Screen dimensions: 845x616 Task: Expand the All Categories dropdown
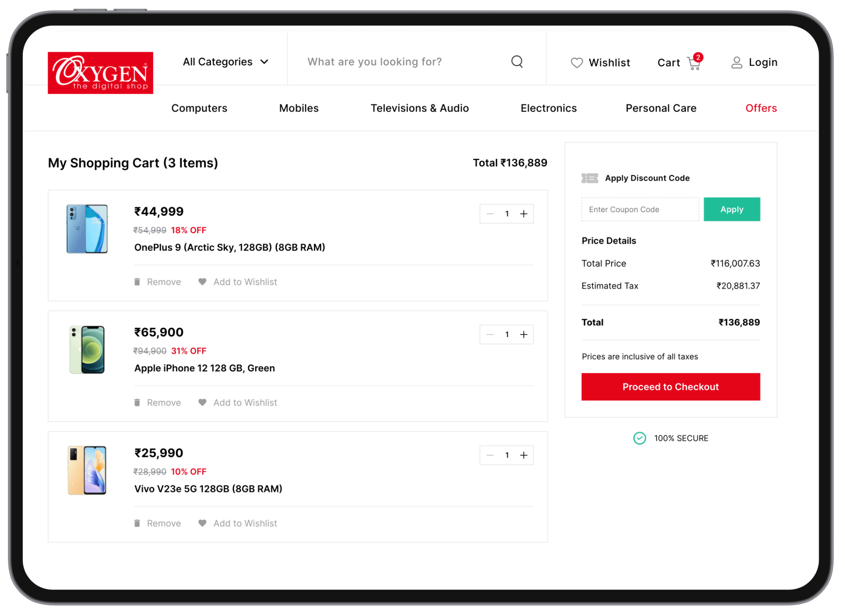226,62
